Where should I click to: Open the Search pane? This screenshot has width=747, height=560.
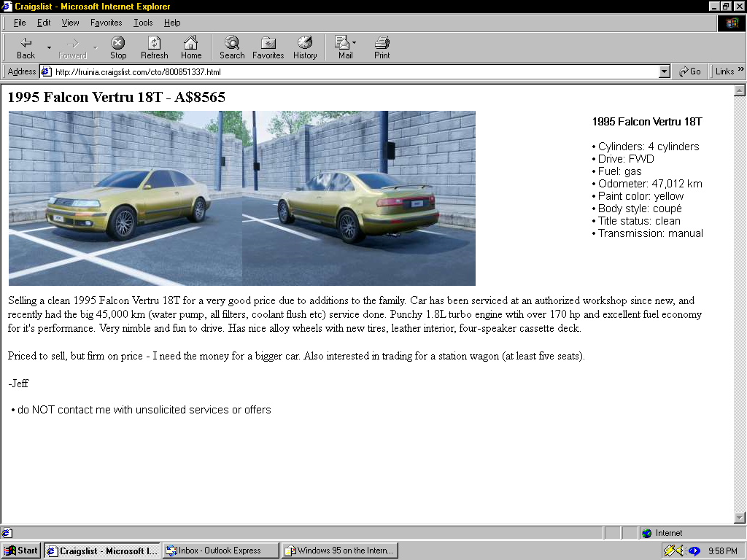click(232, 47)
